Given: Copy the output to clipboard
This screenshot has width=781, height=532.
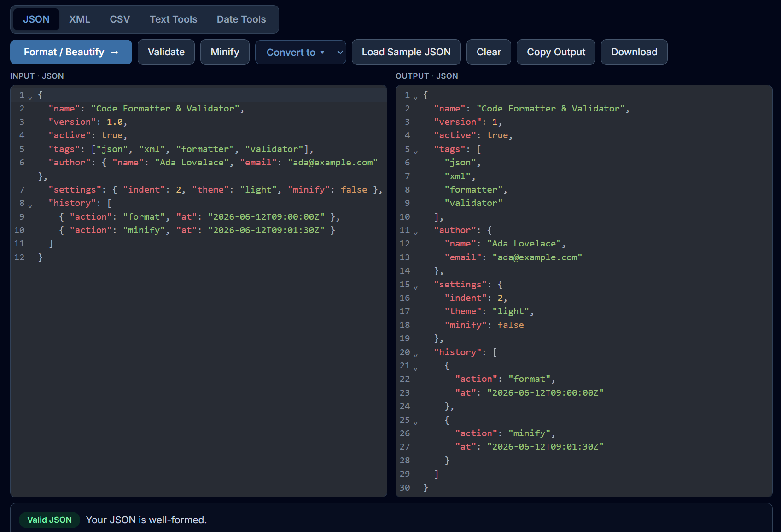Looking at the screenshot, I should pos(556,52).
